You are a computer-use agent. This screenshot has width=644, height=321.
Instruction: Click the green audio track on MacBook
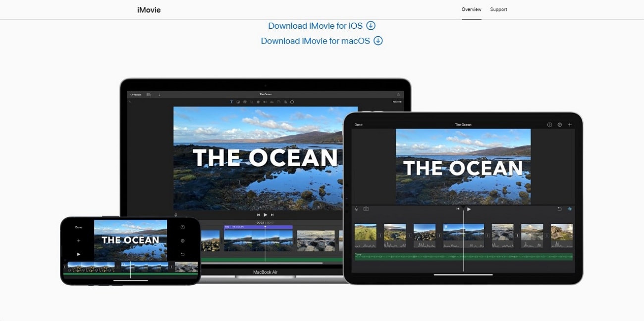coord(271,259)
